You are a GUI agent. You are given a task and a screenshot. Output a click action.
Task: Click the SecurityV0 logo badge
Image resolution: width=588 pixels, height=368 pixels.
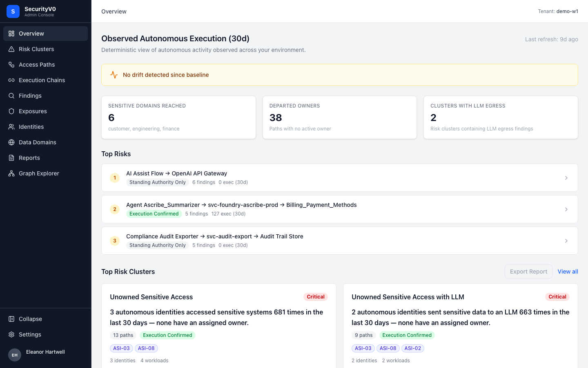(13, 11)
